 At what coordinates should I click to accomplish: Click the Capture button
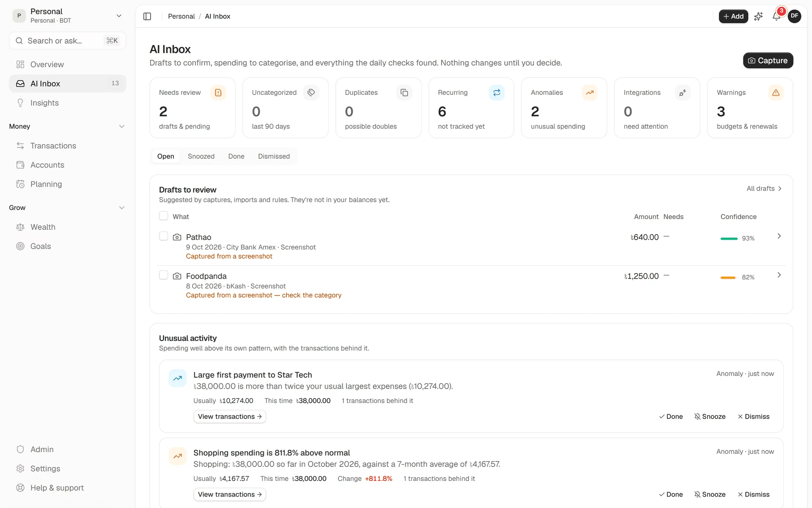(x=768, y=61)
